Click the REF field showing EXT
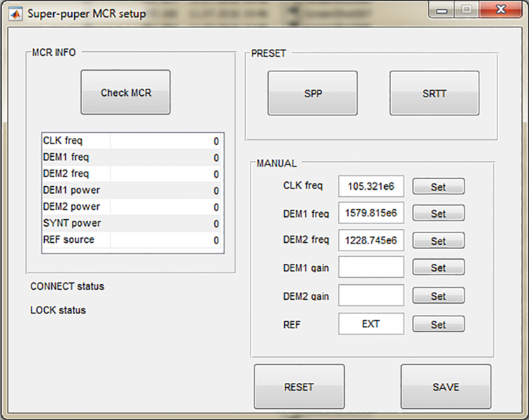The height and width of the screenshot is (420, 529). click(371, 323)
